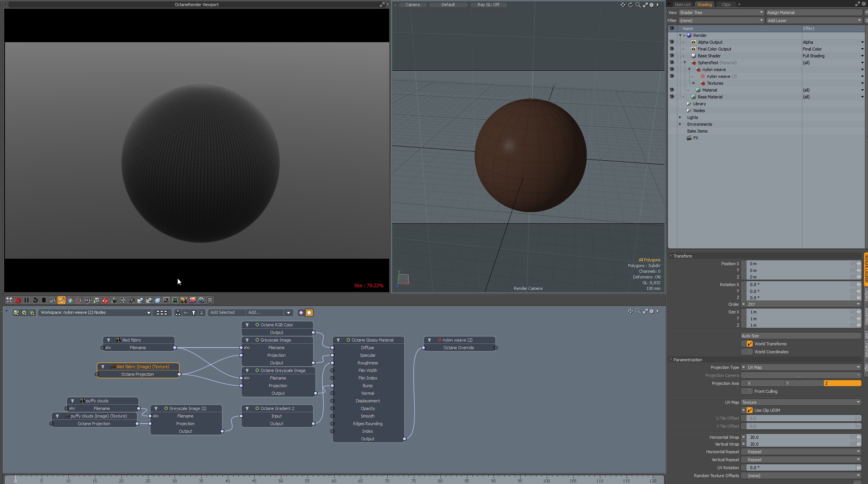Enable Front Culling checkbox
Viewport: 868px width, 484px height.
coord(750,391)
